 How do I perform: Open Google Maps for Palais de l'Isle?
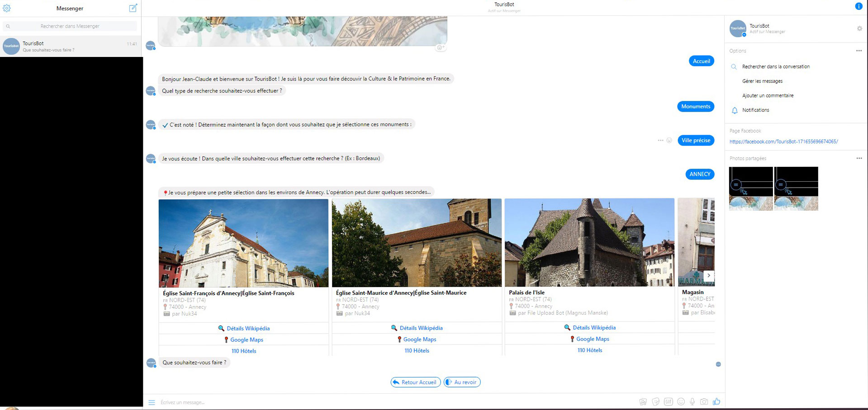pyautogui.click(x=589, y=339)
